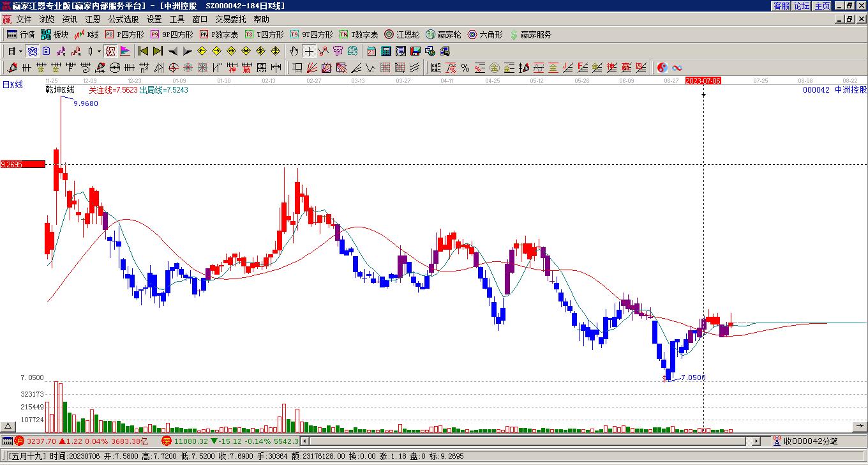This screenshot has height=465, width=868.
Task: Click the 论坛 forum button
Action: [802, 6]
